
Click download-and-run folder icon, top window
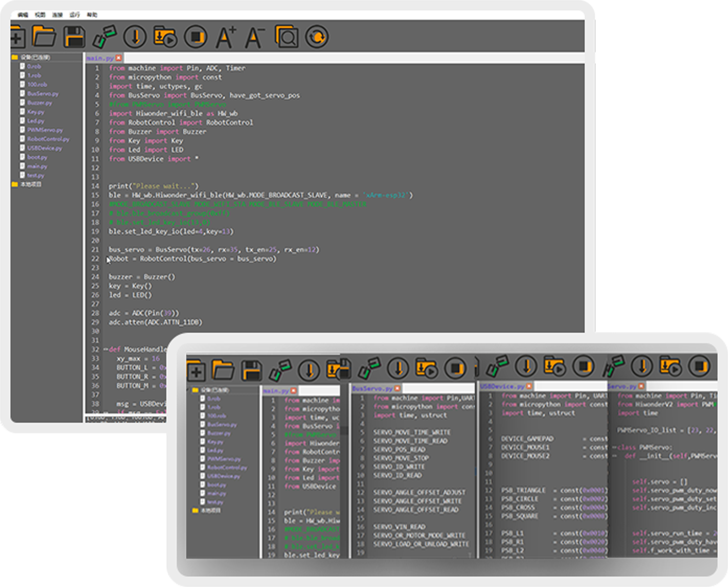click(x=165, y=37)
